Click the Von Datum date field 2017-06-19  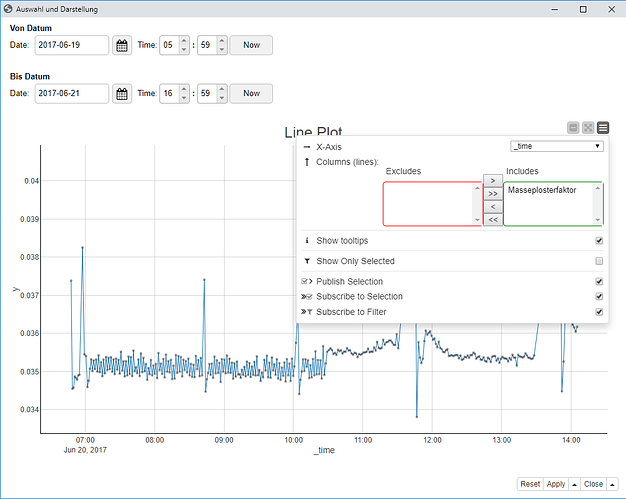(71, 45)
